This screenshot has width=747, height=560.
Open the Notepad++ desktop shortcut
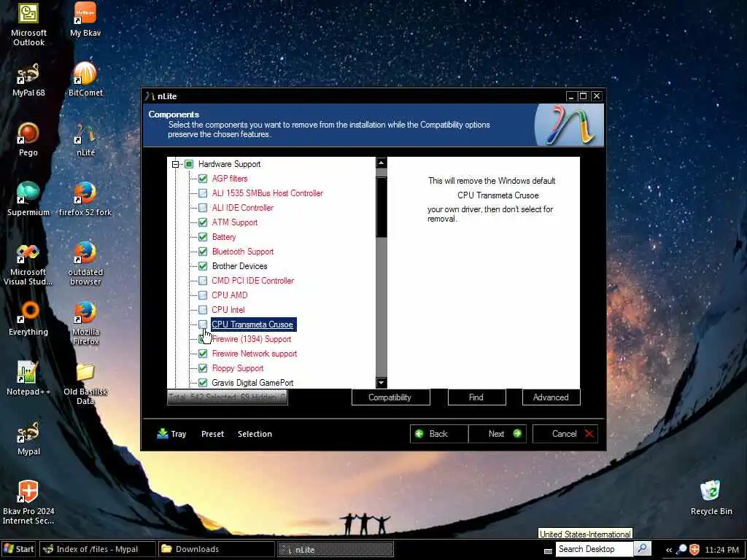(x=28, y=379)
